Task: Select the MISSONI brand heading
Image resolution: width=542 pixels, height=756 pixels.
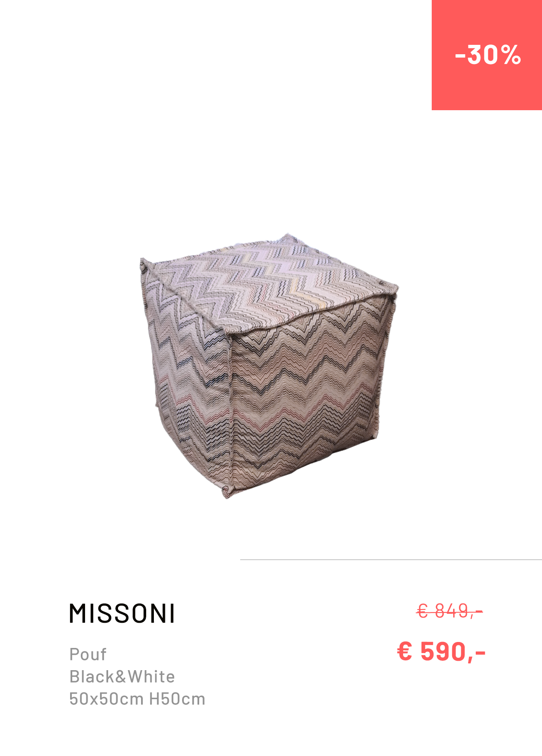Action: [122, 614]
